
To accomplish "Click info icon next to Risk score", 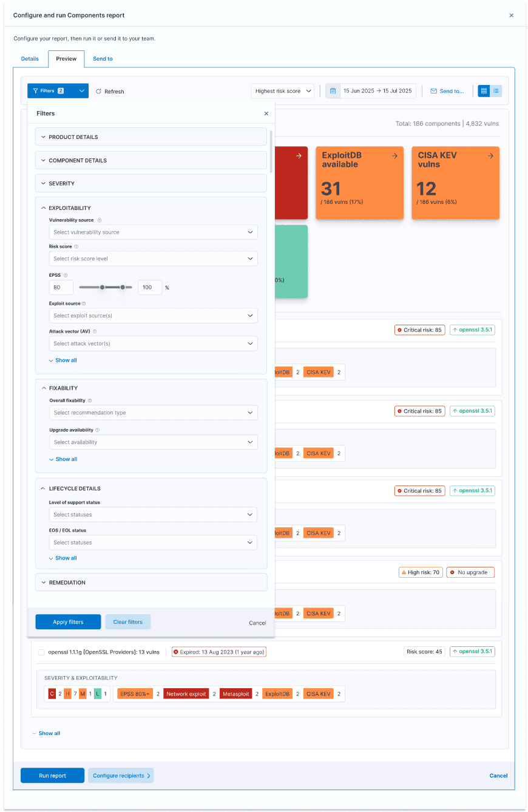I will coord(76,247).
